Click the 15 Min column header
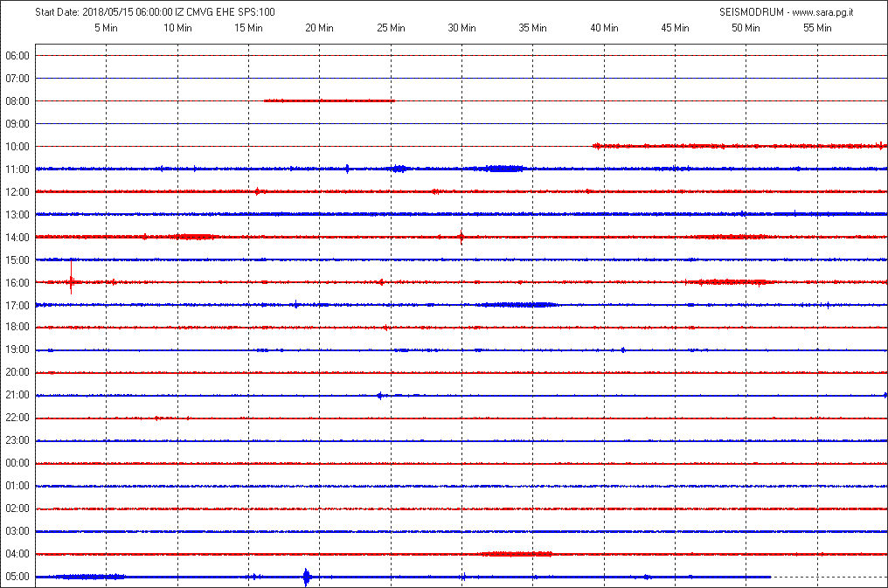 (x=248, y=28)
